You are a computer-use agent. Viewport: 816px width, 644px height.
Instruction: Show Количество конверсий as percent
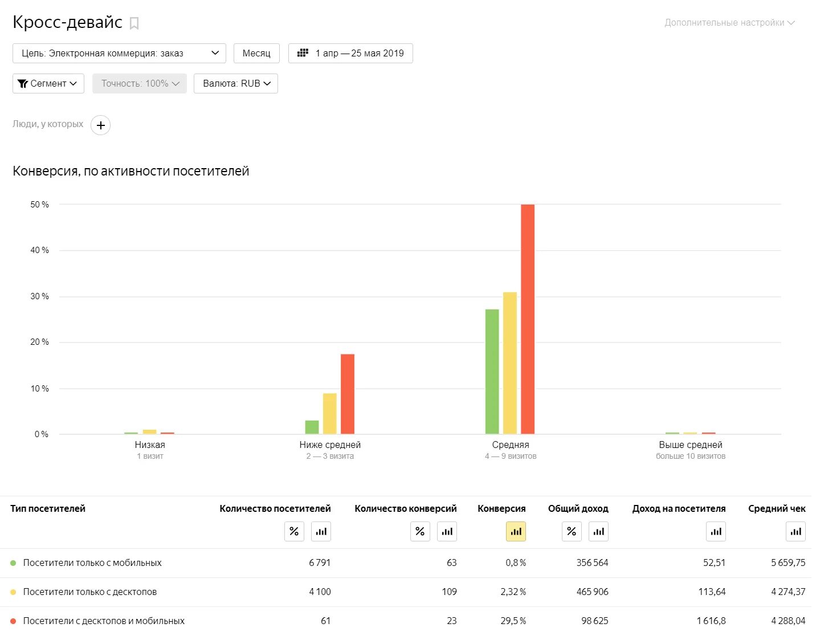[420, 531]
